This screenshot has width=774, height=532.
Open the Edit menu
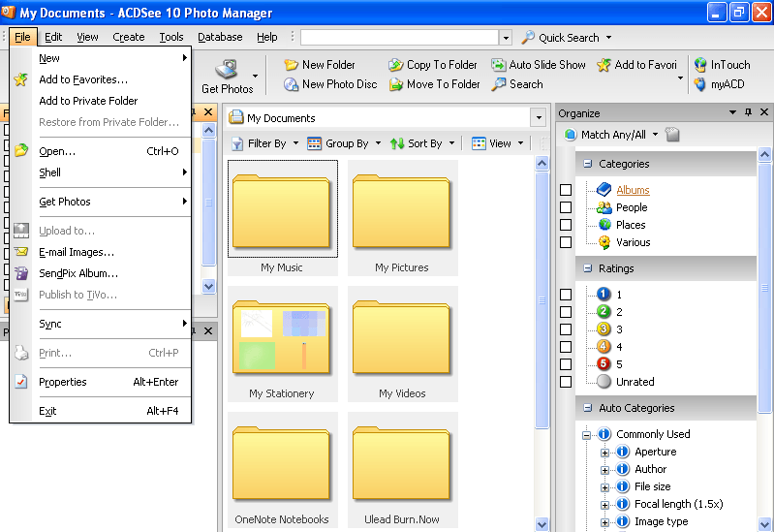(x=53, y=37)
